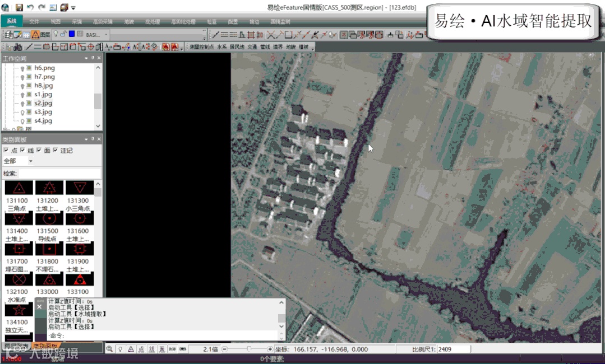Viewport: 605px width, 364px height.
Task: Pin the 类别面板 panel
Action: point(93,139)
